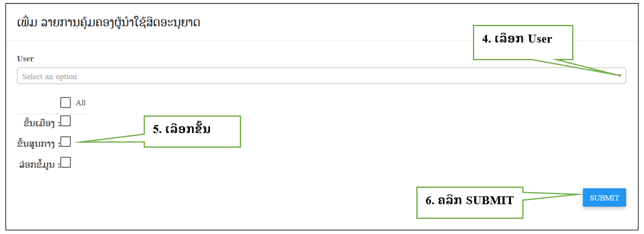This screenshot has height=234, width=644.
Task: Click the ຂັ້ນເມືອງ label text
Action: tap(39, 122)
